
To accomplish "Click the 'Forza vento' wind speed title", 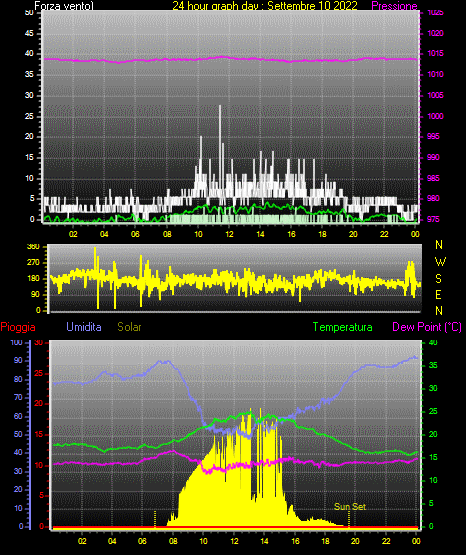I will 64,6.
